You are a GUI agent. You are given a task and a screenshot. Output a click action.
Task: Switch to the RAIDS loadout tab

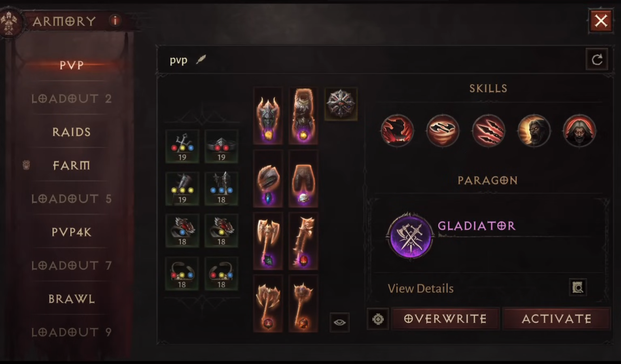point(72,132)
